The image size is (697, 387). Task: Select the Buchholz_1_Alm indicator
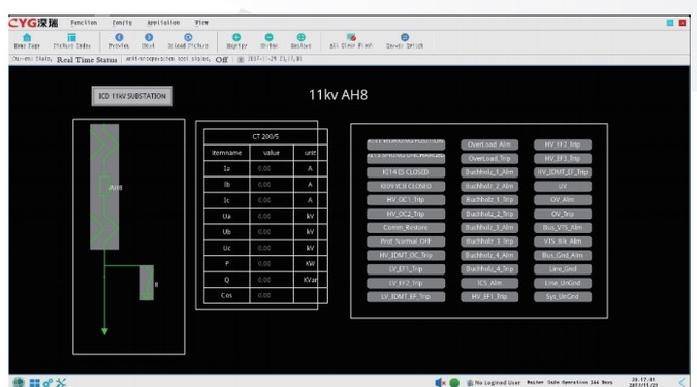coord(489,172)
